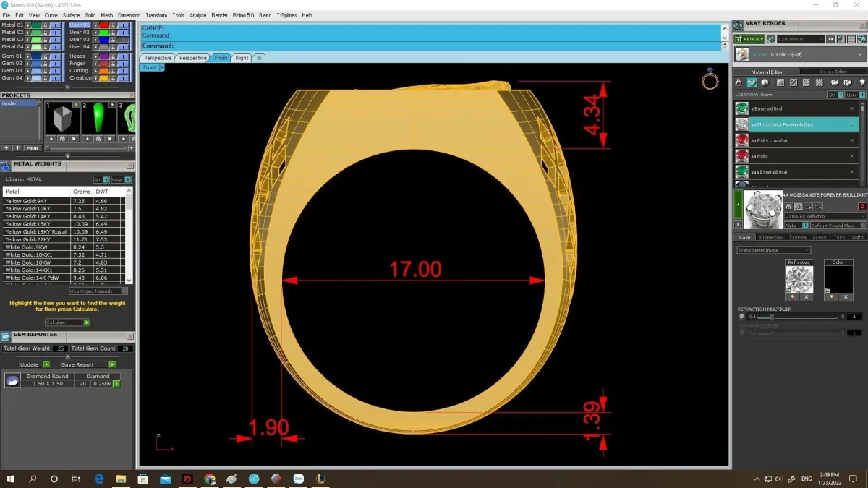The height and width of the screenshot is (488, 868).
Task: Click project thumbnail 2 green shape
Action: [x=98, y=119]
